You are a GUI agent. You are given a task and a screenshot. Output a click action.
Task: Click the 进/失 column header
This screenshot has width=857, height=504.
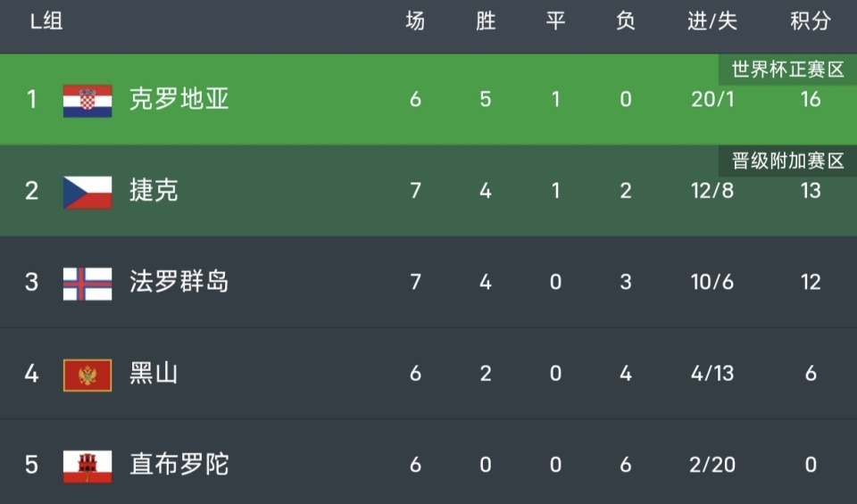(x=712, y=21)
